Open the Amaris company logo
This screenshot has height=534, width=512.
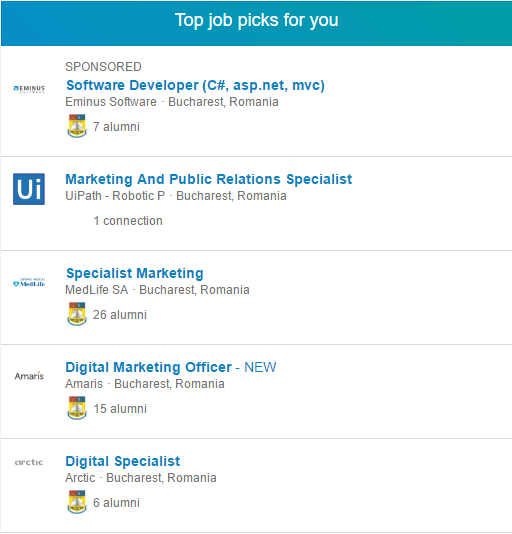[29, 376]
